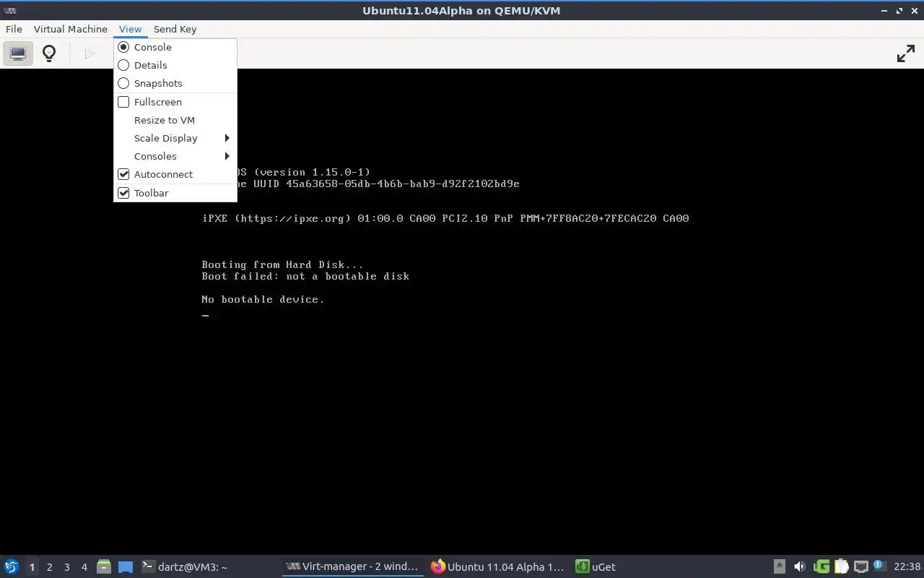Expand the Scale Display submenu

175,138
